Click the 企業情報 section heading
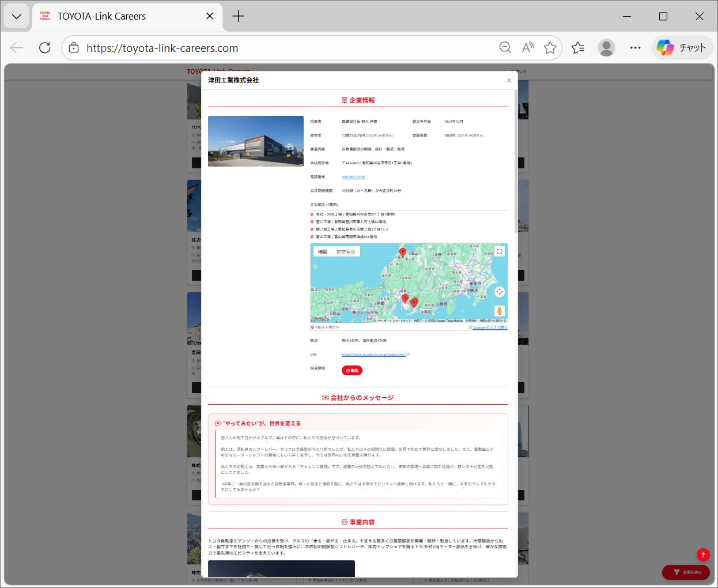Viewport: 718px width, 588px height. (x=358, y=100)
